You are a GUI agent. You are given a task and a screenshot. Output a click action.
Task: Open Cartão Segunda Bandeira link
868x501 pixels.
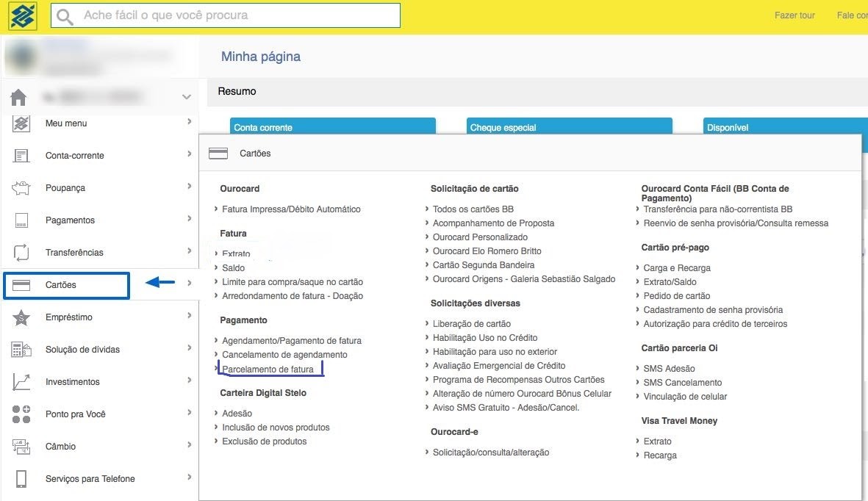[x=484, y=265]
